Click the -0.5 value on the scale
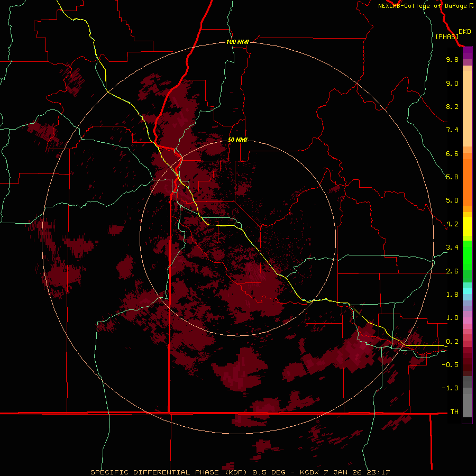476x476 pixels. pyautogui.click(x=450, y=365)
